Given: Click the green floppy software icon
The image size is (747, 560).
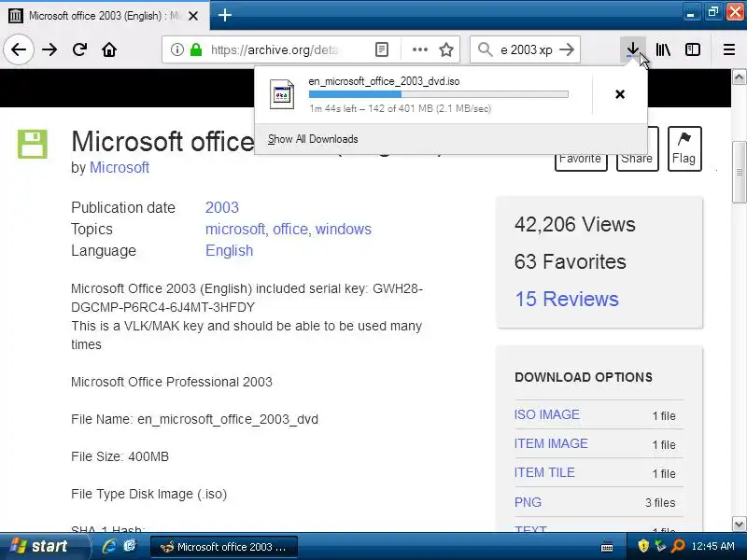Looking at the screenshot, I should [33, 144].
